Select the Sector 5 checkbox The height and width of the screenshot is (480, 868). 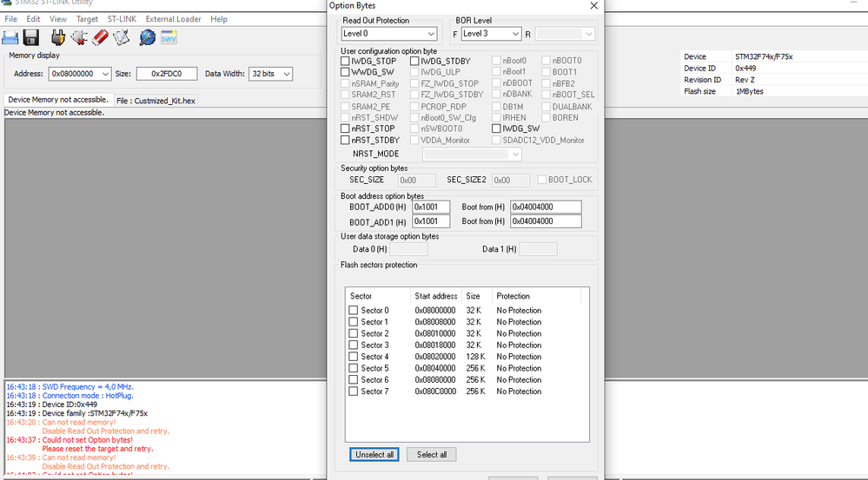[x=353, y=368]
